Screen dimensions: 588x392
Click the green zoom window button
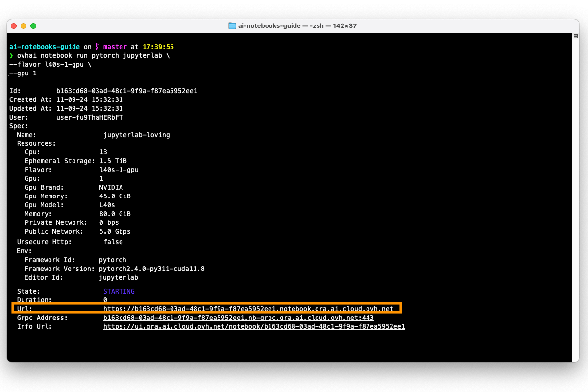33,25
